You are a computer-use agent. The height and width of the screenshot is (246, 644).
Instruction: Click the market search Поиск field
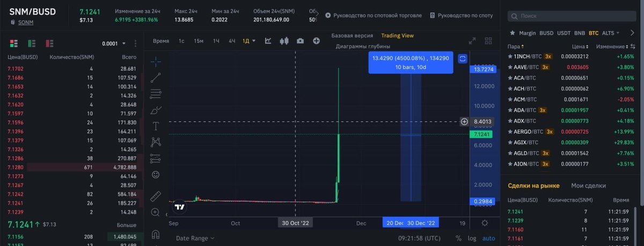pyautogui.click(x=571, y=16)
